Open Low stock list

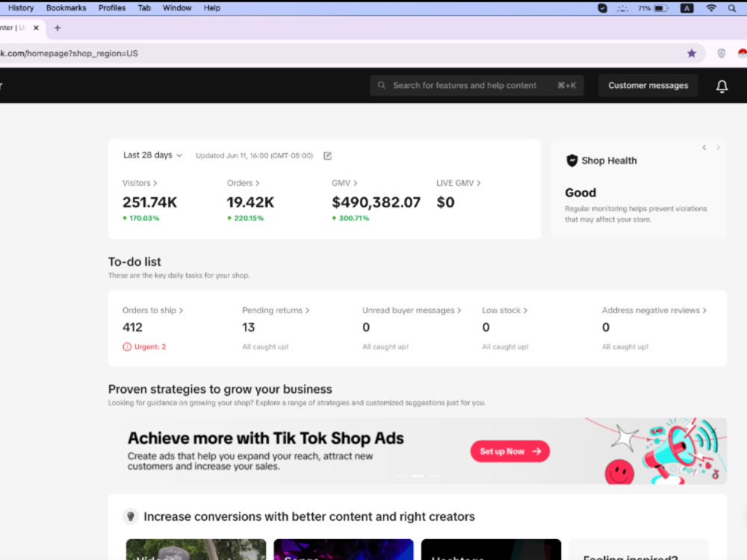[504, 311]
